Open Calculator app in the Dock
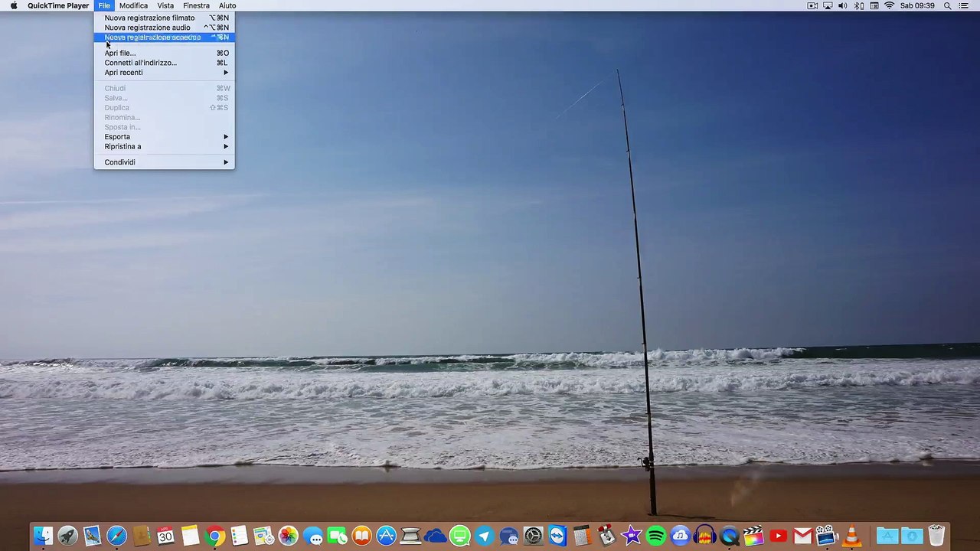Viewport: 980px width, 551px height. tap(582, 536)
